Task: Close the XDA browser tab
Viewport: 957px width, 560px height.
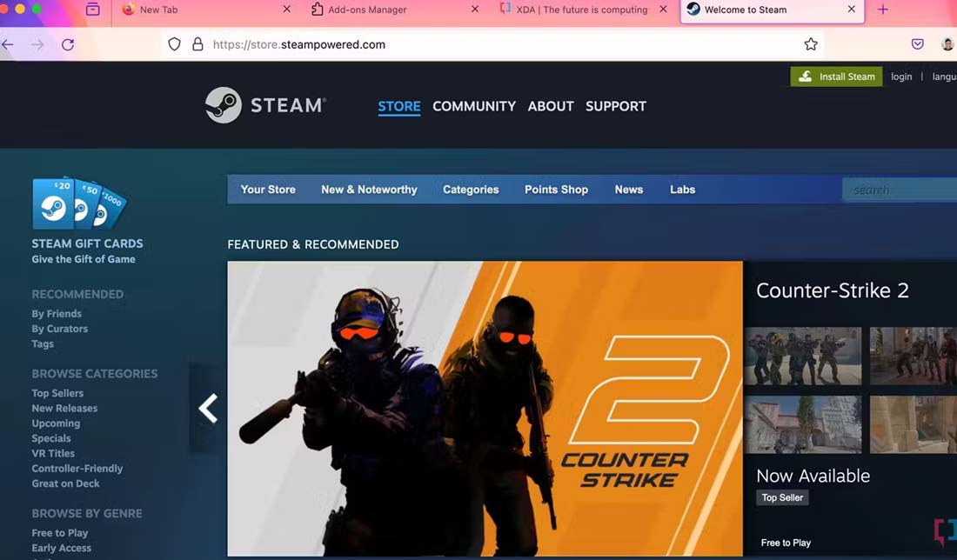Action: click(x=664, y=10)
